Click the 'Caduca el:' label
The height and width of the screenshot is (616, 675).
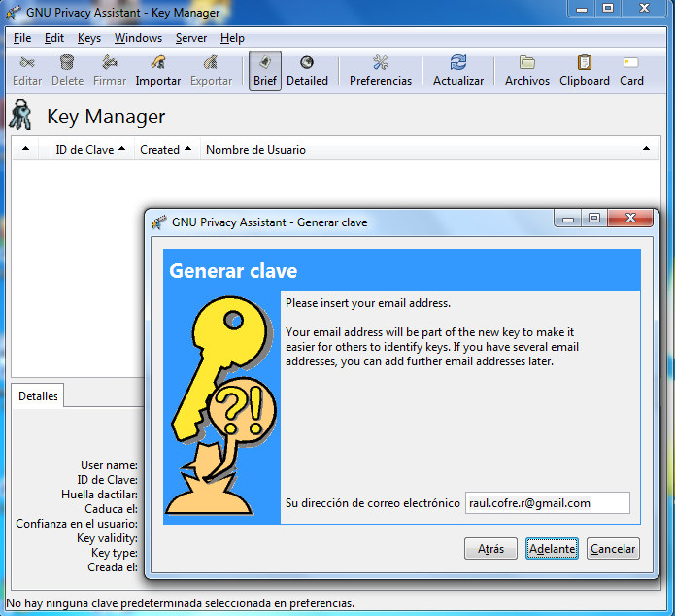[x=111, y=509]
